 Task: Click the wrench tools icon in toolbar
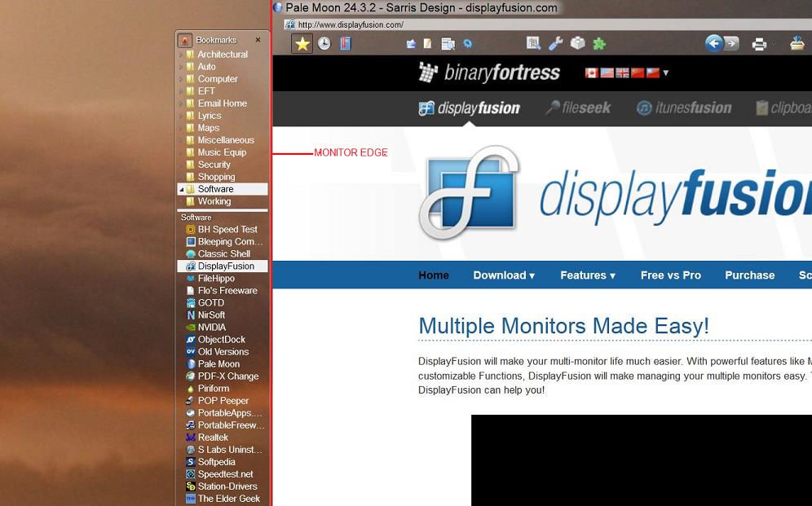[x=555, y=44]
